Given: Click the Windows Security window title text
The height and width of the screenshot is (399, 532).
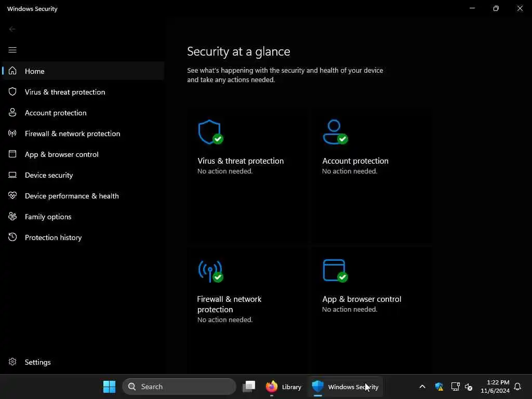Looking at the screenshot, I should (x=32, y=9).
